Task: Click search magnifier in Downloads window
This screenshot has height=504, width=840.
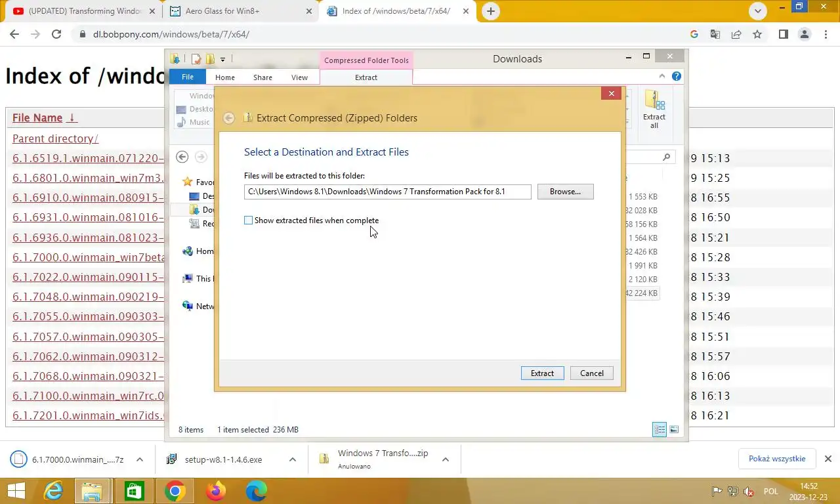Action: (666, 157)
